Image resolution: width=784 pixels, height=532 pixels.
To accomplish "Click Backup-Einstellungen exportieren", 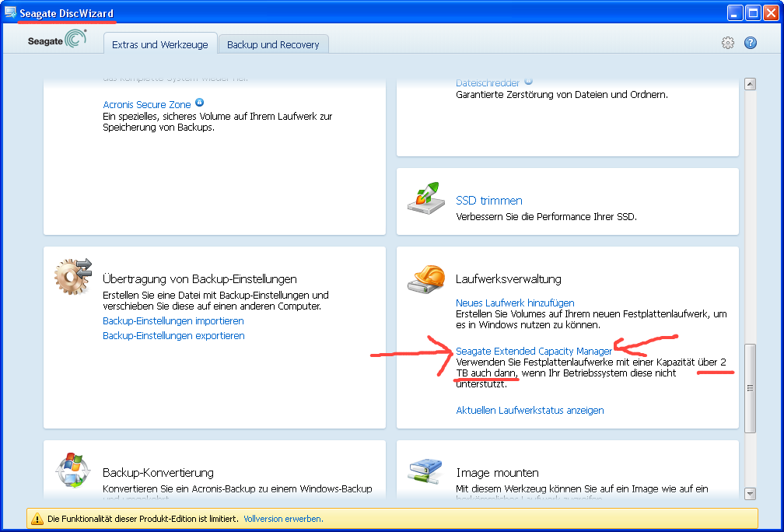I will tap(173, 335).
